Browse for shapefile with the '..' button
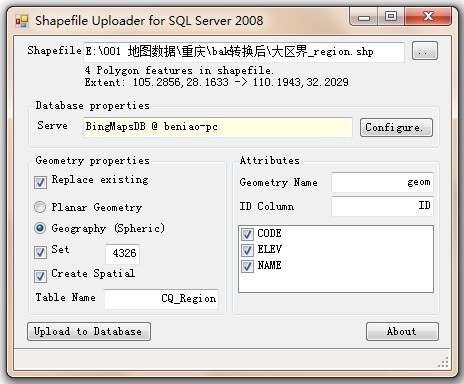The height and width of the screenshot is (384, 464). click(x=425, y=51)
